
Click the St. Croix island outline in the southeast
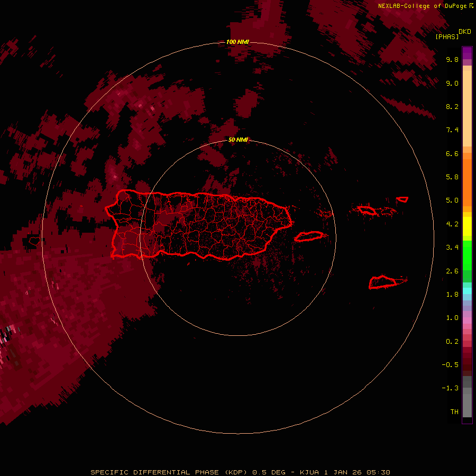tap(383, 282)
